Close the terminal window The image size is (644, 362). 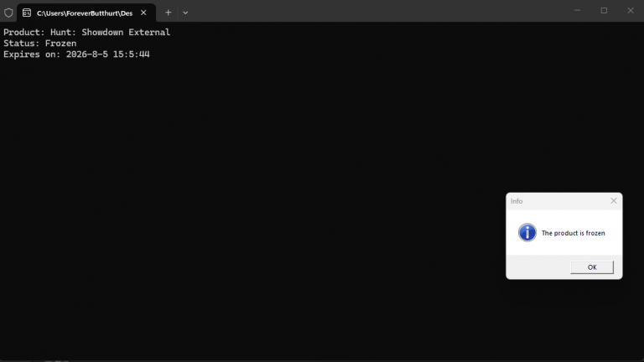631,11
